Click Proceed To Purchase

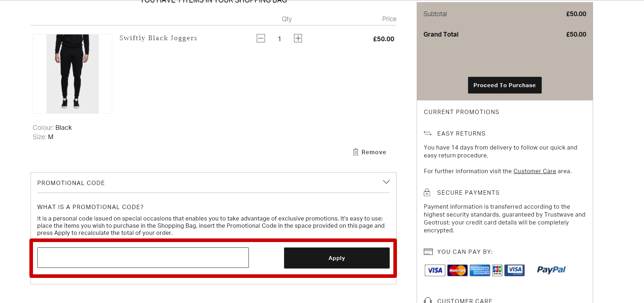tap(504, 85)
